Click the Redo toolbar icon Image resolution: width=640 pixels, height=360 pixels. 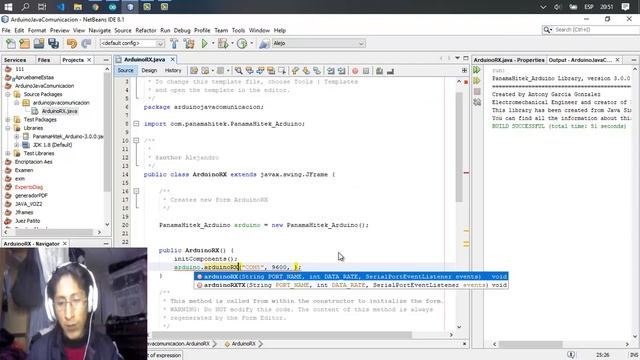[x=86, y=43]
